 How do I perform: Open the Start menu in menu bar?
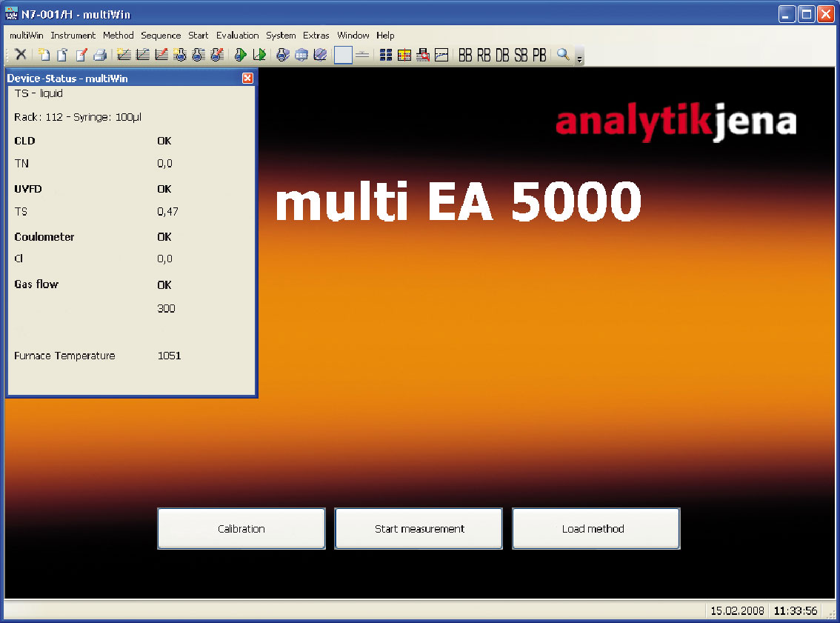[x=199, y=36]
